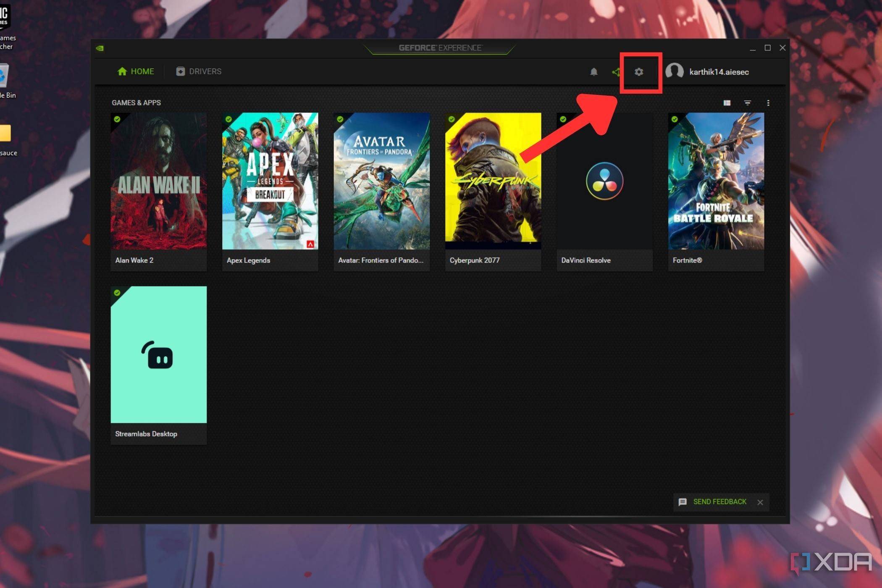This screenshot has width=882, height=588.
Task: Click the Fortnite® title label
Action: coord(687,260)
